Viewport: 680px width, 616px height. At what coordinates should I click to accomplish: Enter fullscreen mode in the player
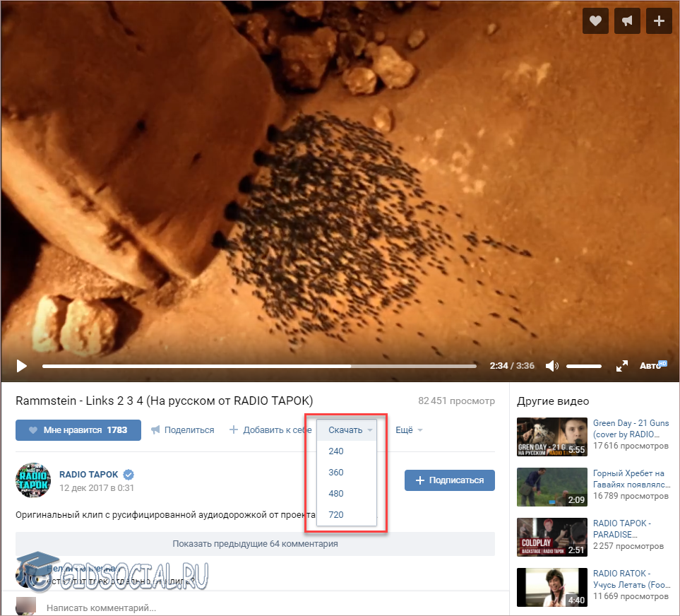[622, 366]
